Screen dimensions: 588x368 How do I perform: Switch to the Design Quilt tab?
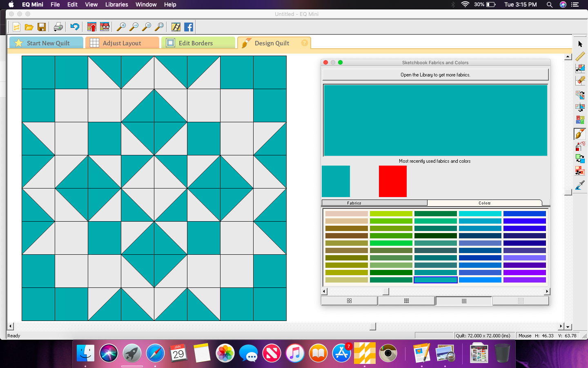click(x=274, y=43)
